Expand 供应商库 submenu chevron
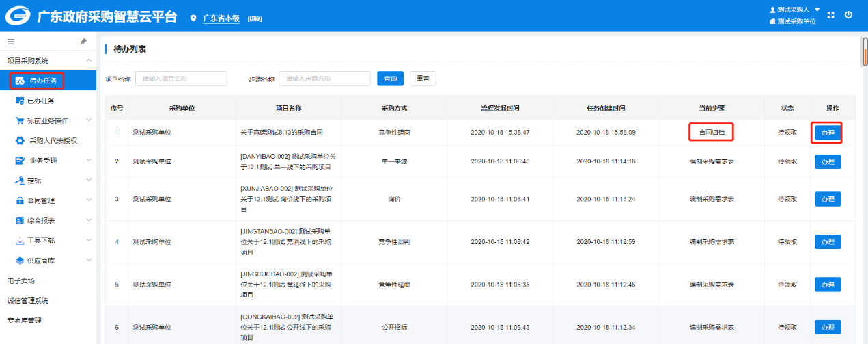Viewport: 868px width, 344px height. point(89,261)
